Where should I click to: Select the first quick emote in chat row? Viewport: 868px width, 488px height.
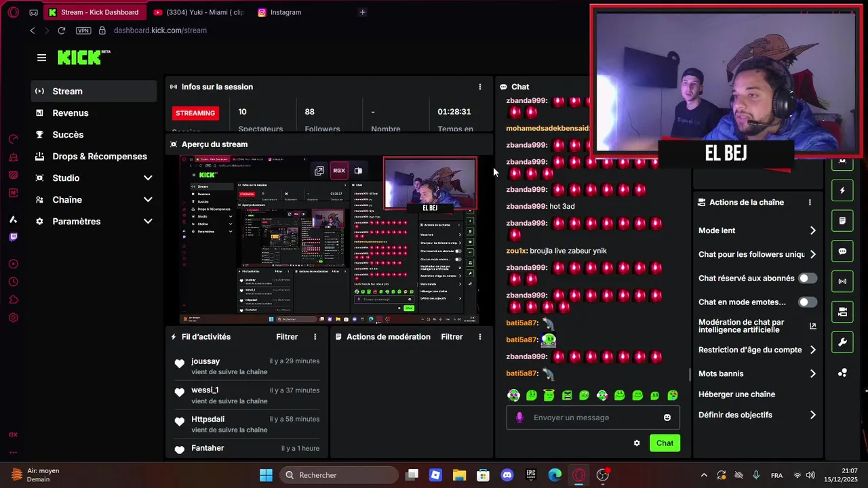(513, 395)
